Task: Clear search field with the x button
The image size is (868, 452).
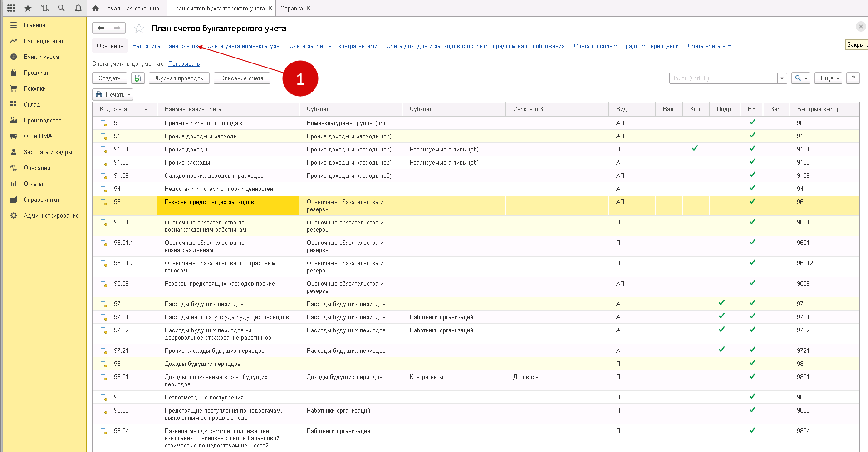Action: point(782,78)
